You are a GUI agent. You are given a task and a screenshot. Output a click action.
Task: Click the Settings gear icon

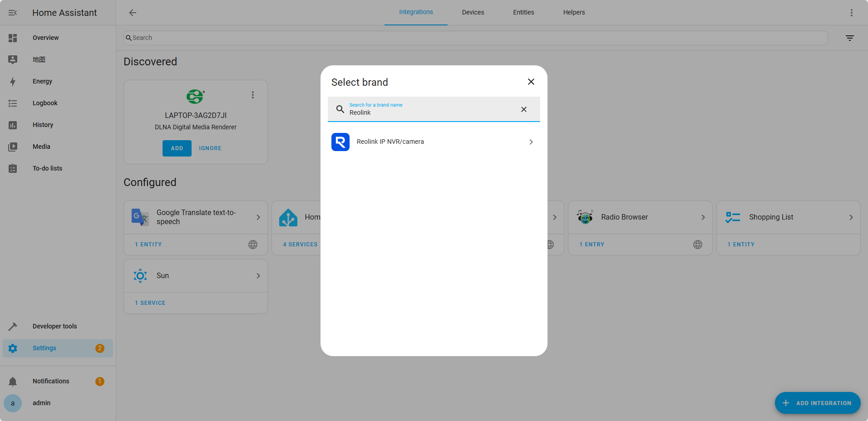pos(13,348)
